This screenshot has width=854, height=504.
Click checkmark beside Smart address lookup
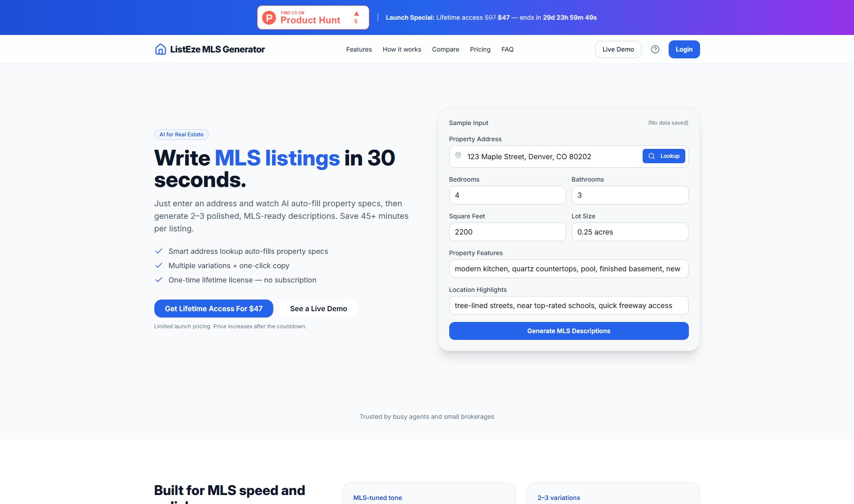click(x=158, y=251)
